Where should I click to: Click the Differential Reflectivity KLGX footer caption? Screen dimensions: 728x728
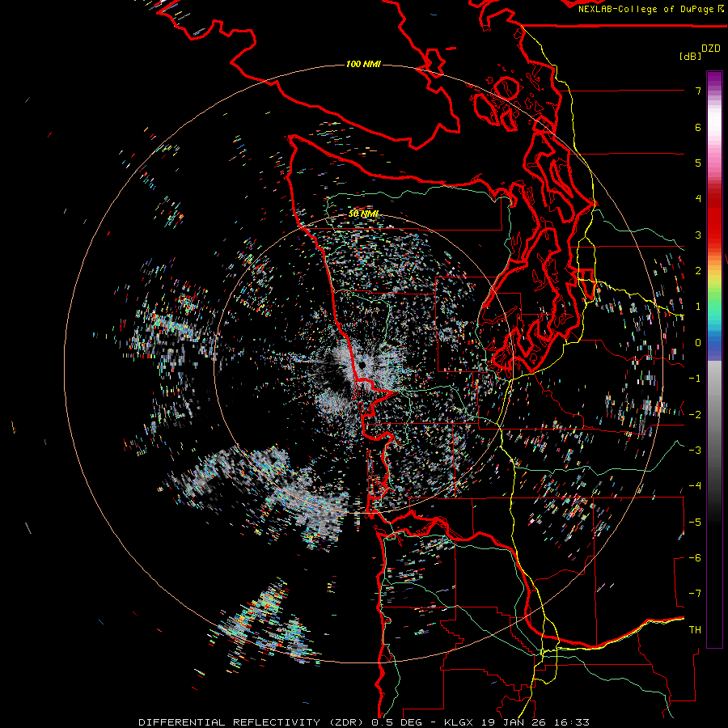364,722
